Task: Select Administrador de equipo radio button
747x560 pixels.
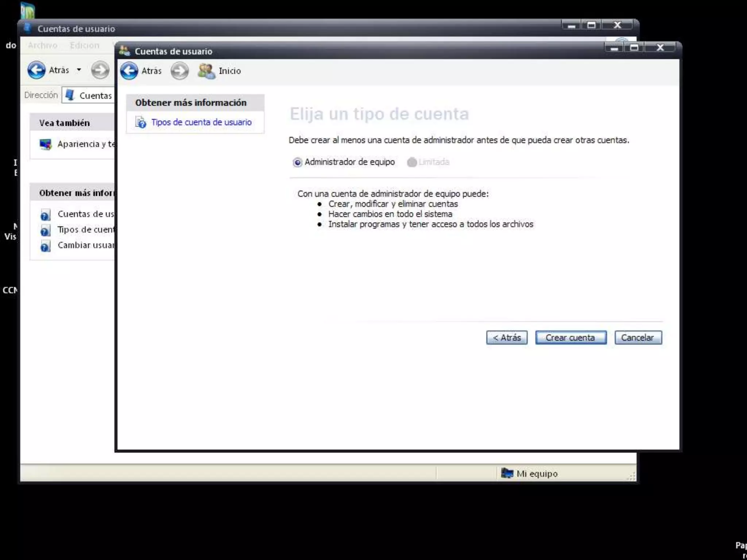Action: tap(297, 162)
